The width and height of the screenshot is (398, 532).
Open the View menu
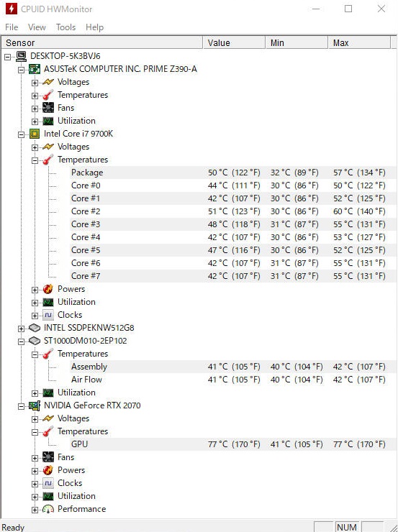click(x=37, y=27)
